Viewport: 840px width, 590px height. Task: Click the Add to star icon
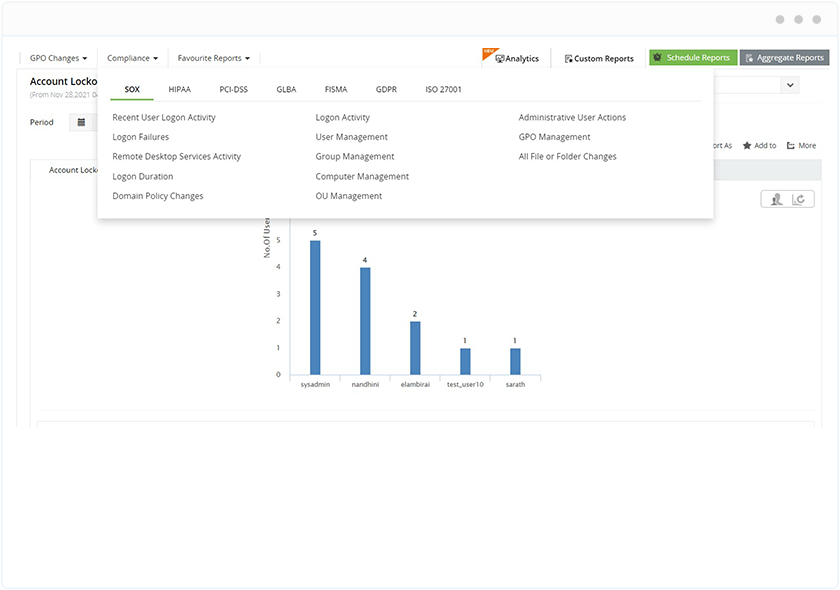(747, 145)
